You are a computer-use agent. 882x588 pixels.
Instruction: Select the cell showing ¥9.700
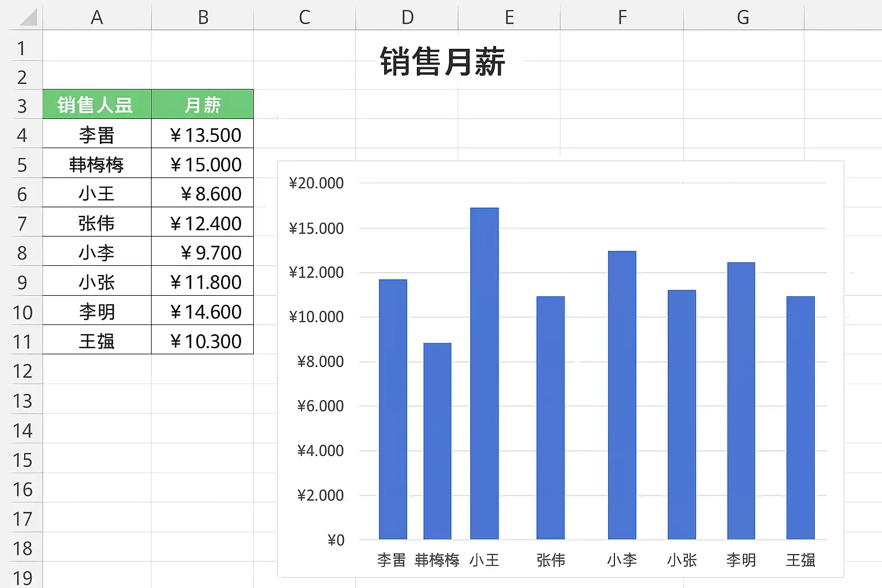203,252
